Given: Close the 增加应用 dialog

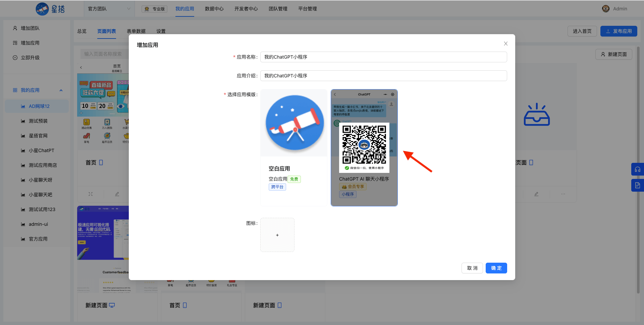Looking at the screenshot, I should [x=506, y=44].
